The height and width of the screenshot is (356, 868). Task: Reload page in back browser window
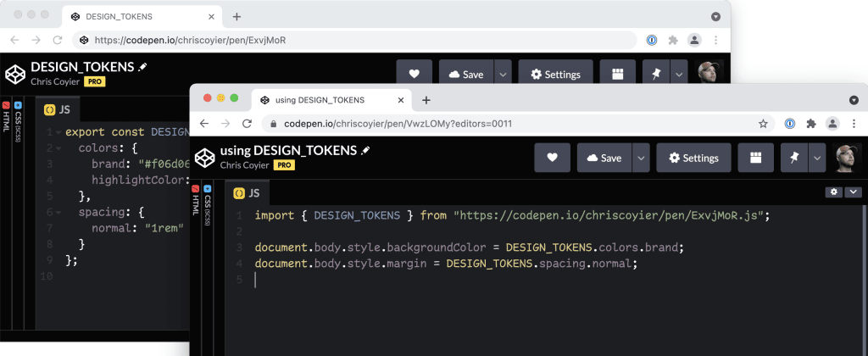pyautogui.click(x=57, y=40)
